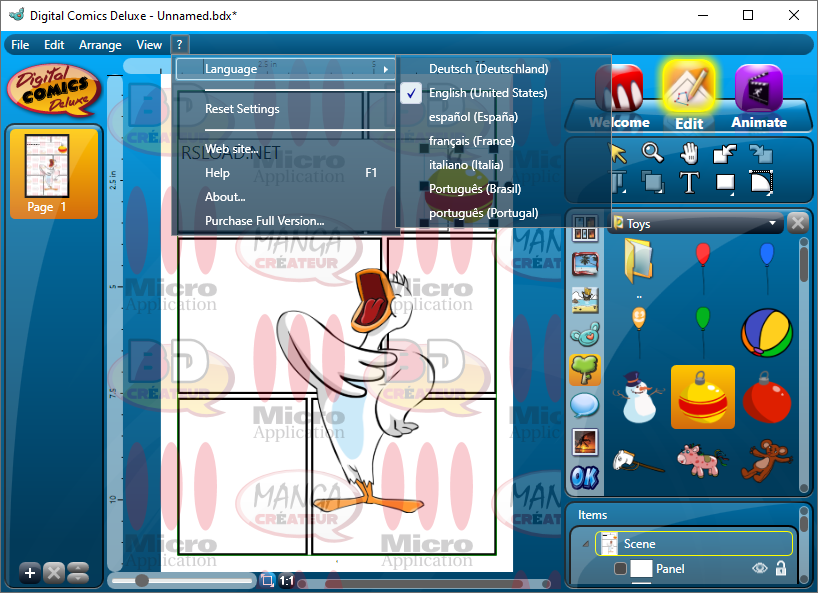Select the magnifier zoom tool
818x593 pixels.
click(x=653, y=153)
